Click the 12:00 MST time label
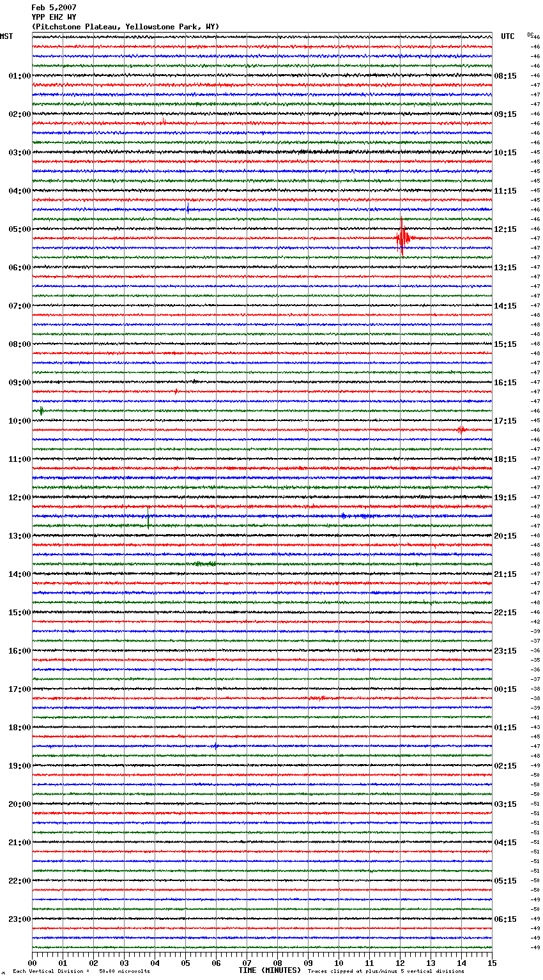This screenshot has height=980, width=543. pyautogui.click(x=20, y=498)
